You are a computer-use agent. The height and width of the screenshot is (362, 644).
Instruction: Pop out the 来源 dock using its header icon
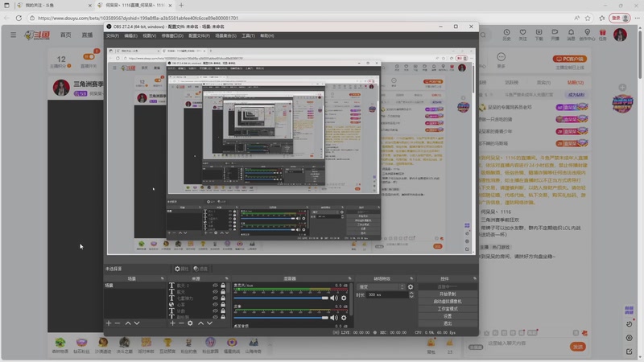coord(226,278)
